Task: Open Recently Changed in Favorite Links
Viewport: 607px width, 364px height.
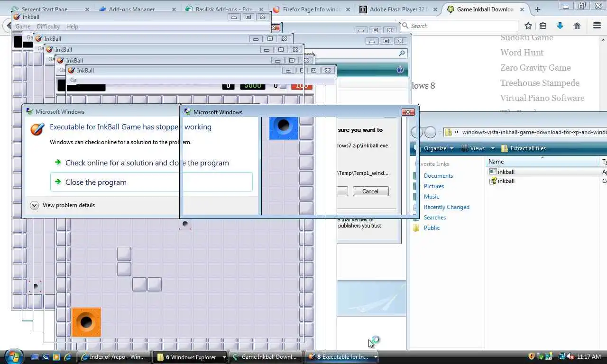Action: pyautogui.click(x=447, y=207)
